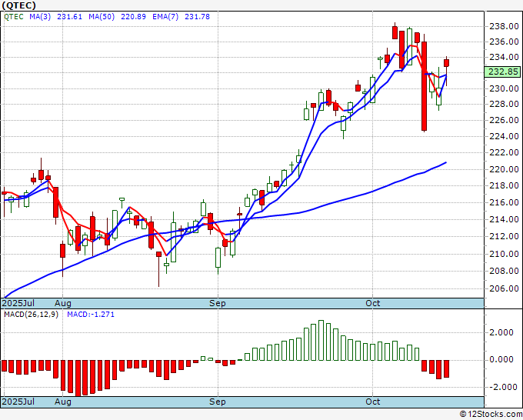
Task: Click the 206.00 price axis label
Action: click(504, 289)
